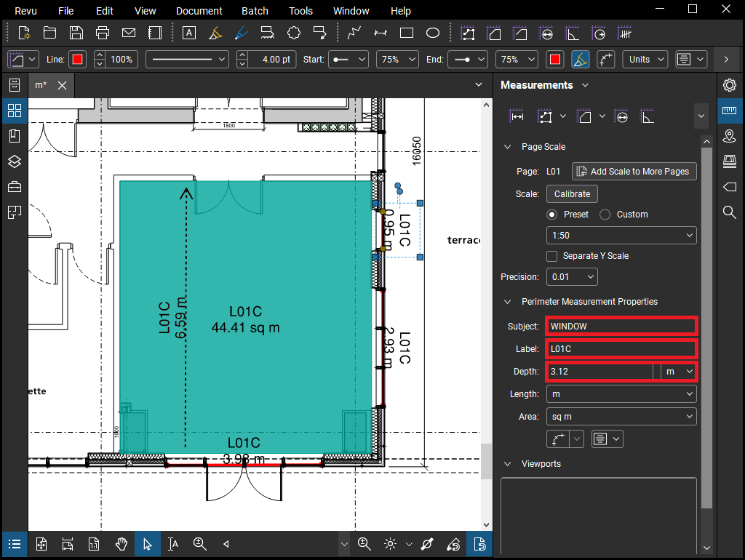
Task: Open the Help menu
Action: [x=401, y=10]
